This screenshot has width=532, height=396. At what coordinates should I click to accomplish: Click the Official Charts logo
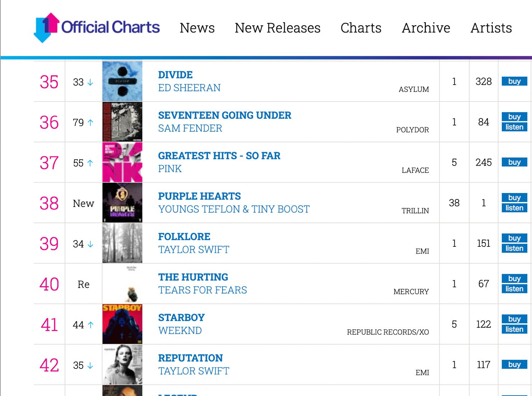[97, 28]
